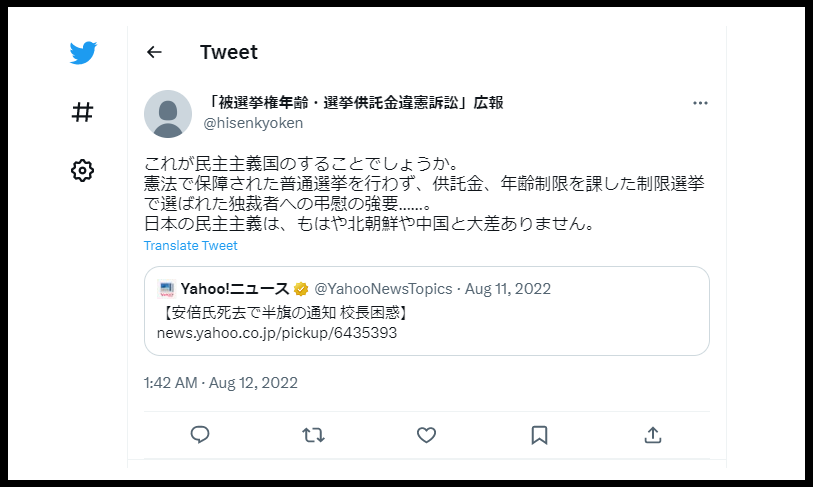Open the news.yahoo.co.jp/pickup/6435393 link
This screenshot has height=487, width=813.
[277, 332]
